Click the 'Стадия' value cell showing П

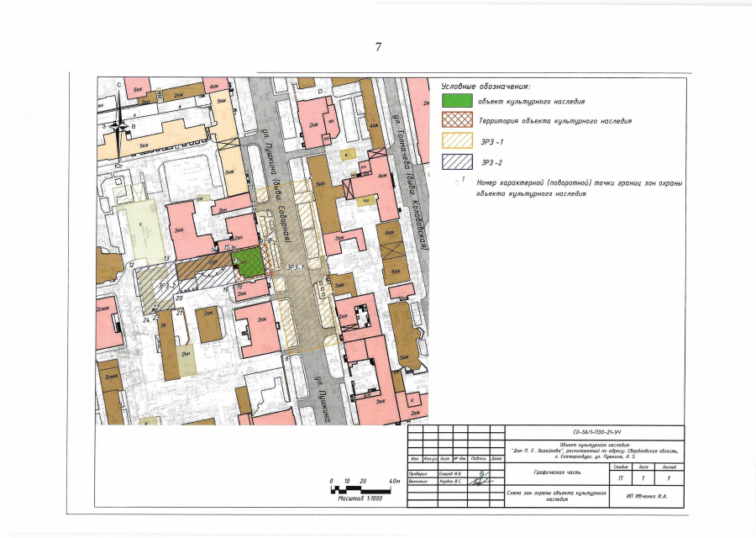tap(620, 477)
